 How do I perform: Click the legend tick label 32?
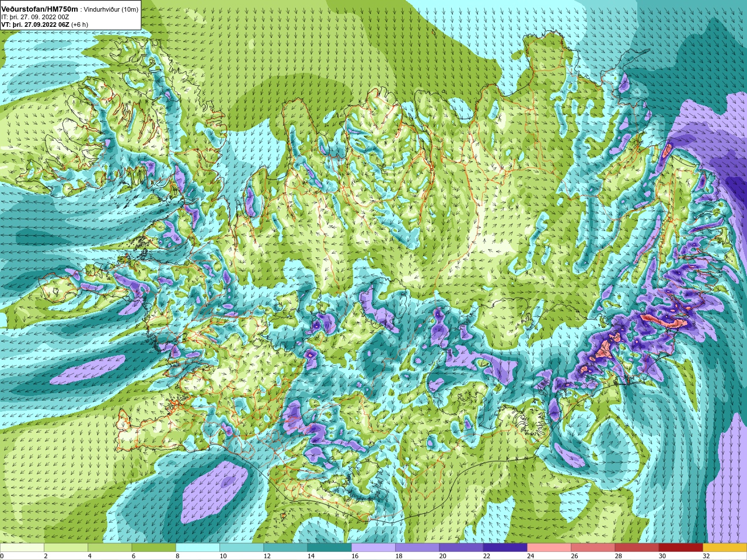[706, 556]
